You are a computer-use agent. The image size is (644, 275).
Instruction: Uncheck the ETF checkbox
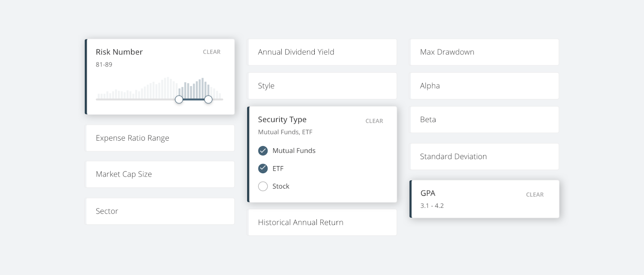(263, 168)
